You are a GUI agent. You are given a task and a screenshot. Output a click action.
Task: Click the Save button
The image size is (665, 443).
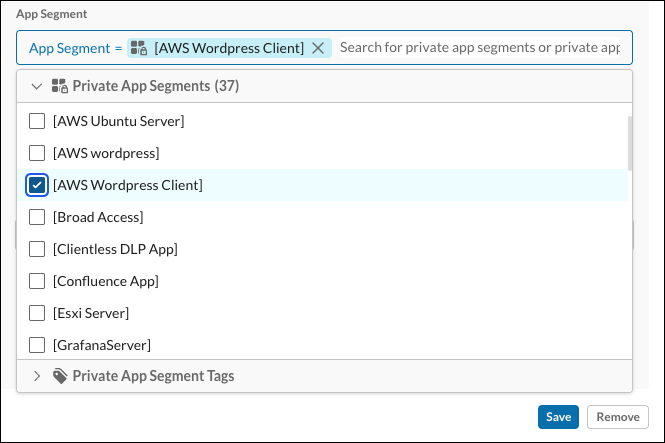point(558,417)
